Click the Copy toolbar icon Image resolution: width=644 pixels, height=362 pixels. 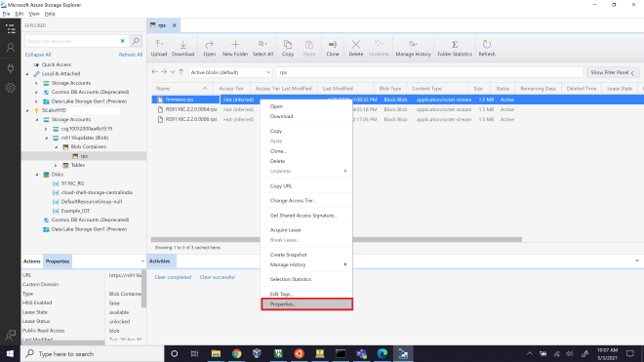288,48
